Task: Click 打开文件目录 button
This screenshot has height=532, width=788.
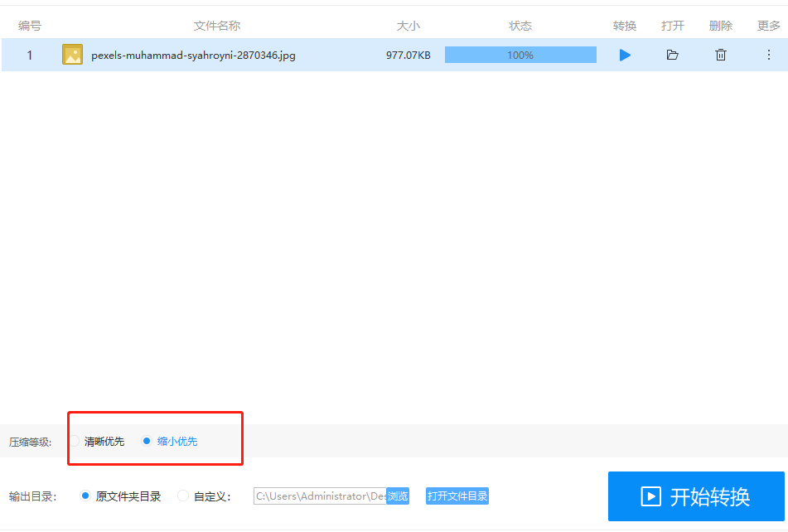Action: pyautogui.click(x=457, y=496)
